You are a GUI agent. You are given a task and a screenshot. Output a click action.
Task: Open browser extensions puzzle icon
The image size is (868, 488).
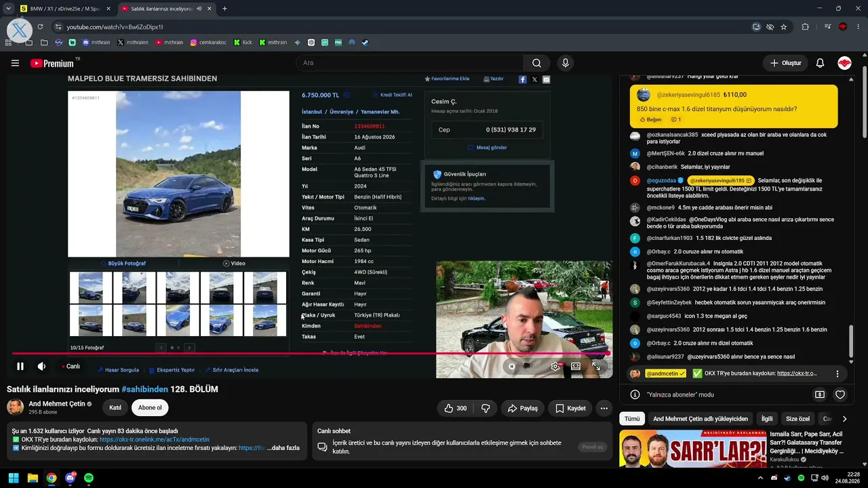[806, 27]
